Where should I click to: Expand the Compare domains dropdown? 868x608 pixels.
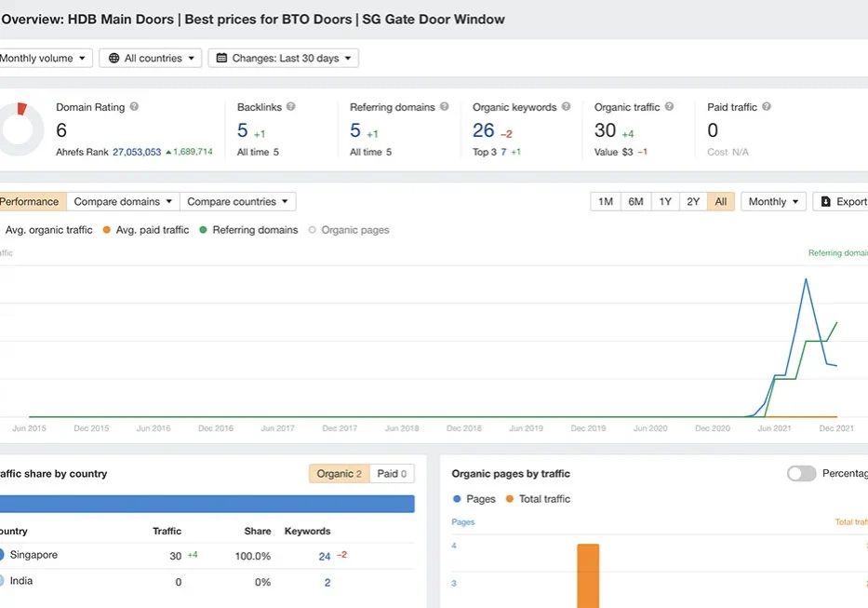click(123, 202)
